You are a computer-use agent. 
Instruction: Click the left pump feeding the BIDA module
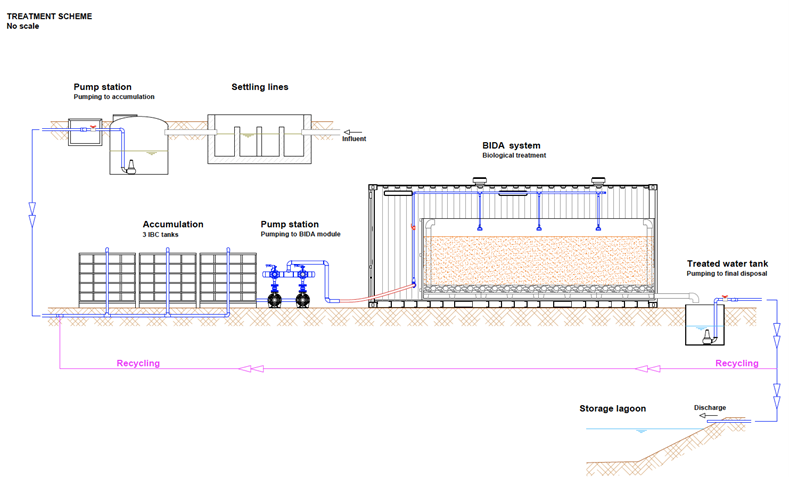275,296
